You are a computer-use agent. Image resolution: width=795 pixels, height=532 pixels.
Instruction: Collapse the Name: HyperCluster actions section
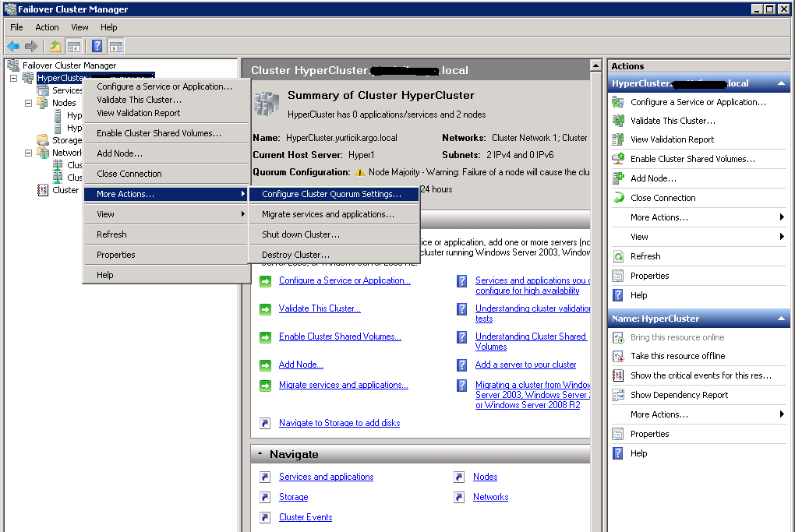tap(782, 319)
